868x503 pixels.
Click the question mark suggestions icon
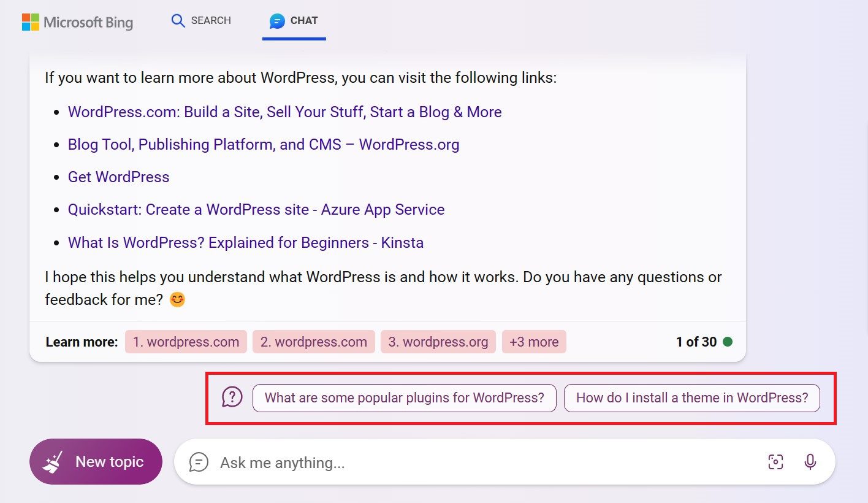232,397
